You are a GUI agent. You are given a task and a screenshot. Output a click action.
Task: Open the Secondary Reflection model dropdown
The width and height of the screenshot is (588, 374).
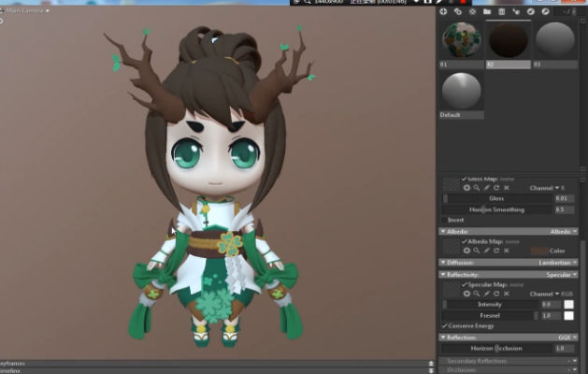pos(573,361)
